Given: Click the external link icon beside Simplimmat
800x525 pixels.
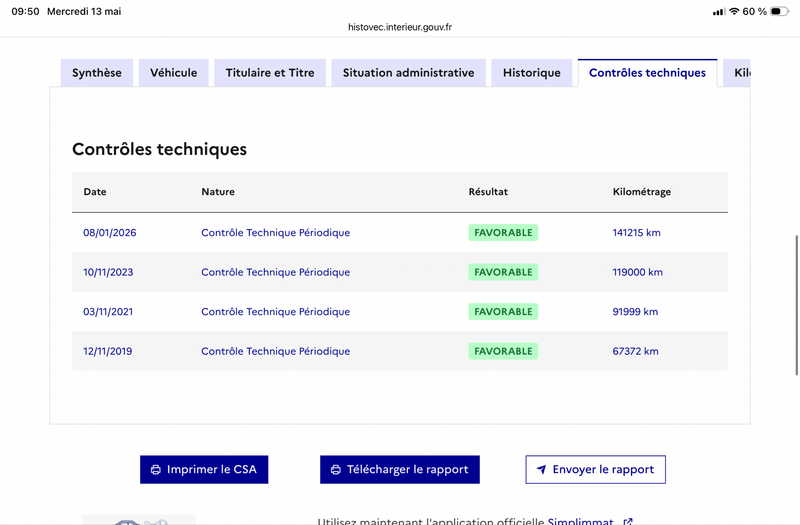Looking at the screenshot, I should click(628, 521).
